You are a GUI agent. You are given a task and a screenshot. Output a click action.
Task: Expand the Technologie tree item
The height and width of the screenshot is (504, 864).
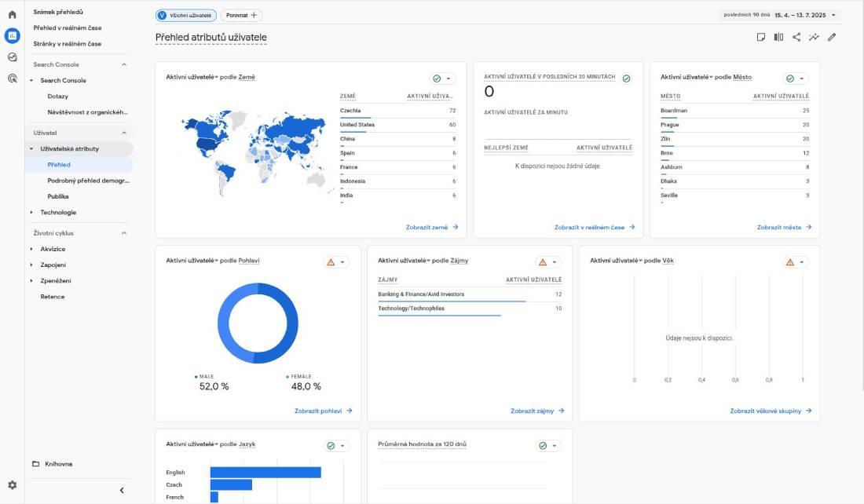(x=31, y=213)
